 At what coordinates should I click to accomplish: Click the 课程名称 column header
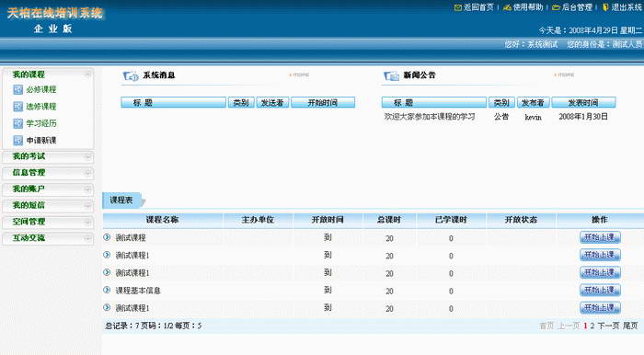click(x=163, y=220)
